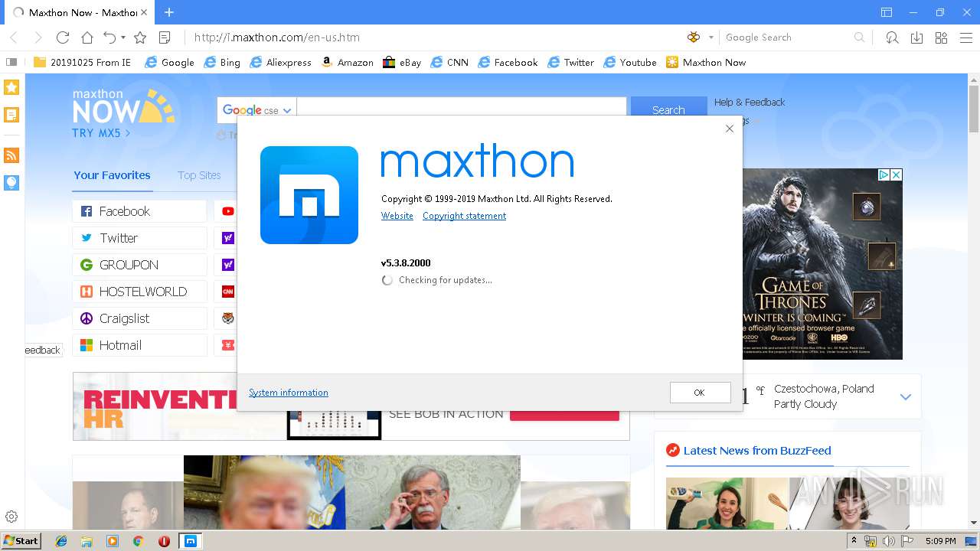Viewport: 980px width, 551px height.
Task: Reload the page with the refresh icon
Action: pyautogui.click(x=63, y=37)
